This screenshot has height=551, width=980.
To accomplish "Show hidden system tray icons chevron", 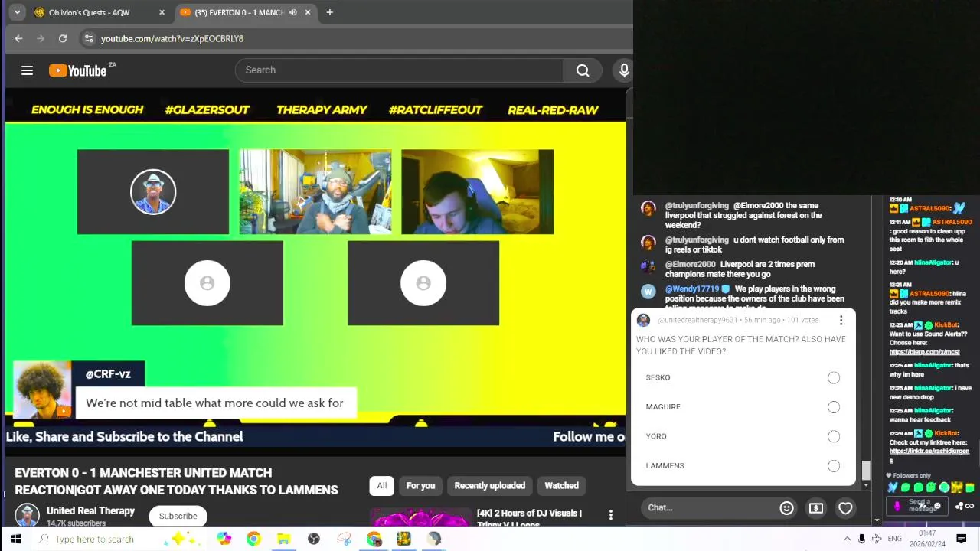I will pyautogui.click(x=847, y=539).
